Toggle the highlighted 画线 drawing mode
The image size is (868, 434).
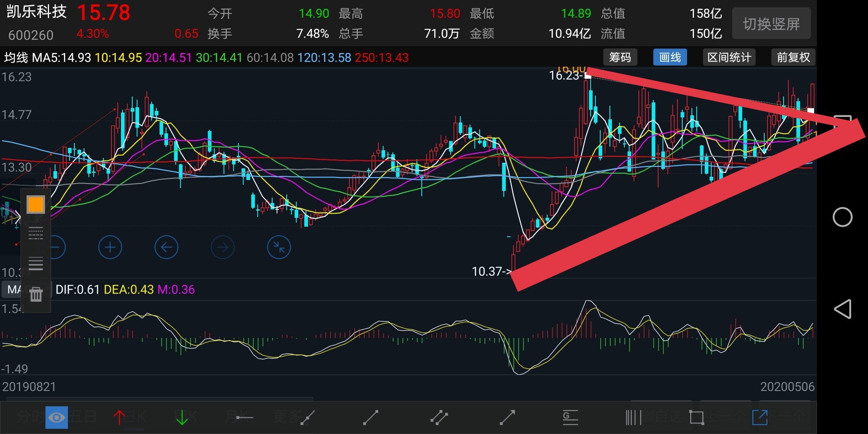tap(670, 57)
